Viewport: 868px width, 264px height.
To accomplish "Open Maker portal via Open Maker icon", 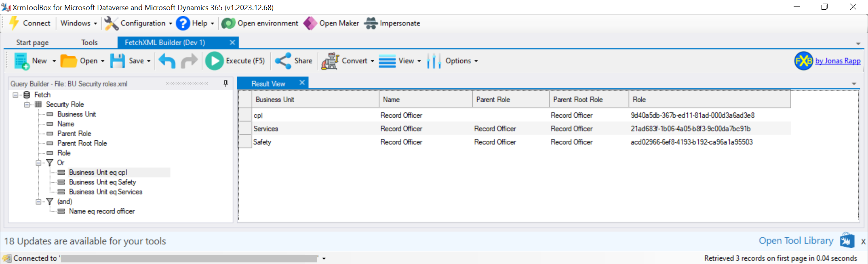I will [310, 23].
